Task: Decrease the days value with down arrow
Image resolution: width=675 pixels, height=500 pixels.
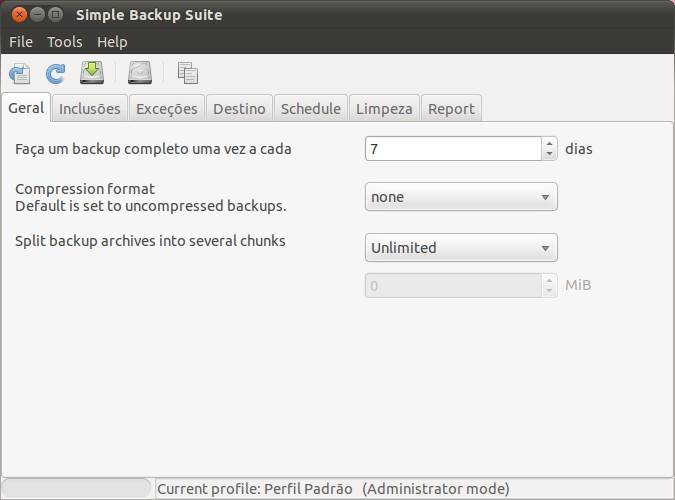Action: [x=549, y=154]
